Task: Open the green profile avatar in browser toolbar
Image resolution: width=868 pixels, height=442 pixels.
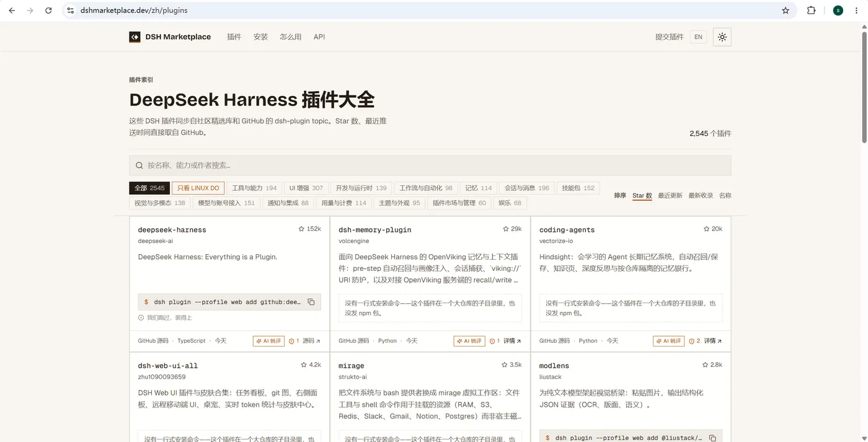Action: tap(838, 11)
